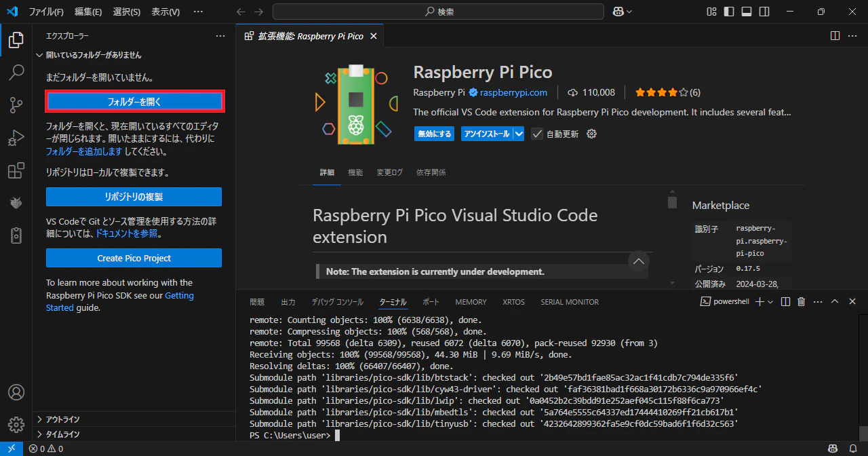Open the Edit menu
This screenshot has width=868, height=456.
pos(88,12)
